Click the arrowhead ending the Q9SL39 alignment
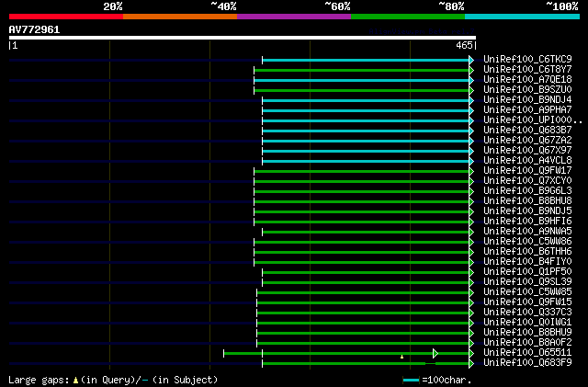The height and width of the screenshot is (387, 588). 471,282
